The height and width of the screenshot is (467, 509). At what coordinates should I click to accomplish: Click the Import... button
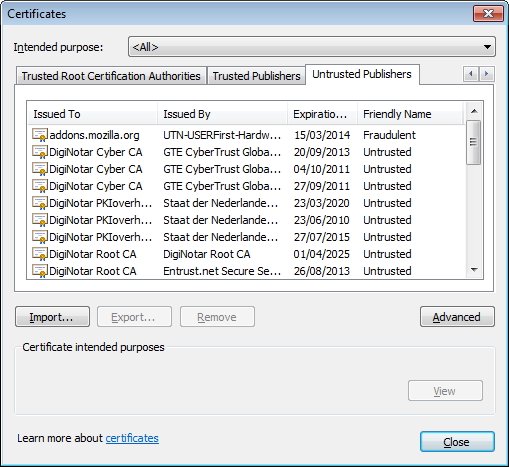click(x=52, y=317)
